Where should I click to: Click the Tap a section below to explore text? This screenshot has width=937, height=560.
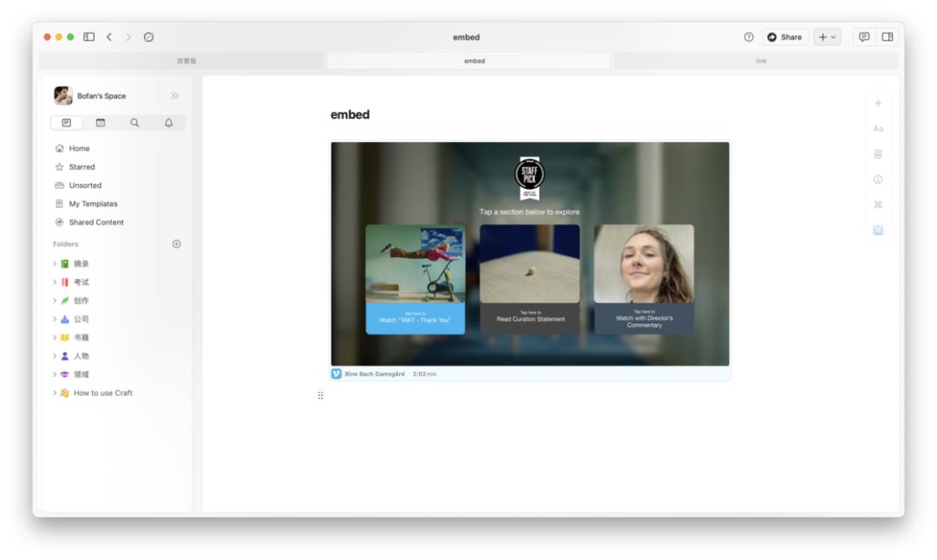(x=529, y=212)
